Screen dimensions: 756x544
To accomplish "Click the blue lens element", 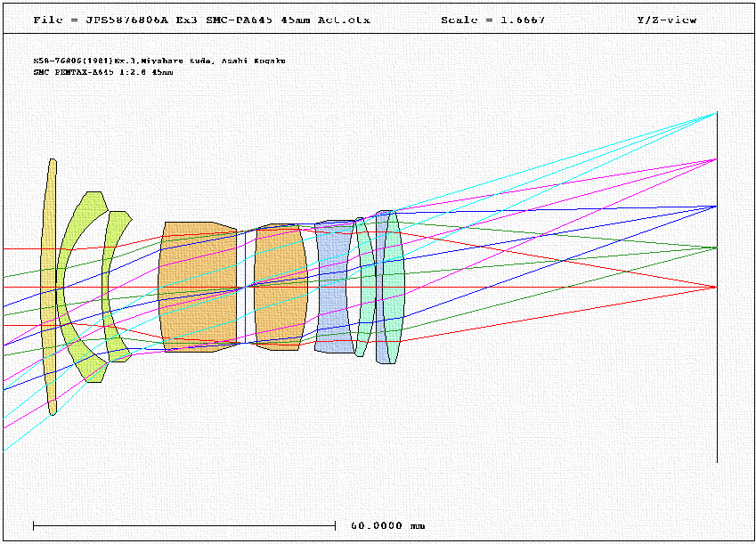I will click(333, 287).
